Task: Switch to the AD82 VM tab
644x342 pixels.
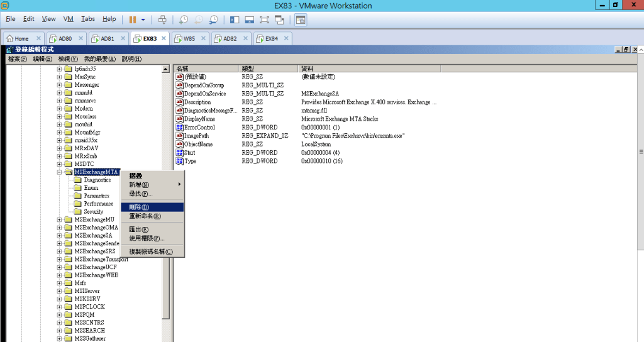Action: 230,38
